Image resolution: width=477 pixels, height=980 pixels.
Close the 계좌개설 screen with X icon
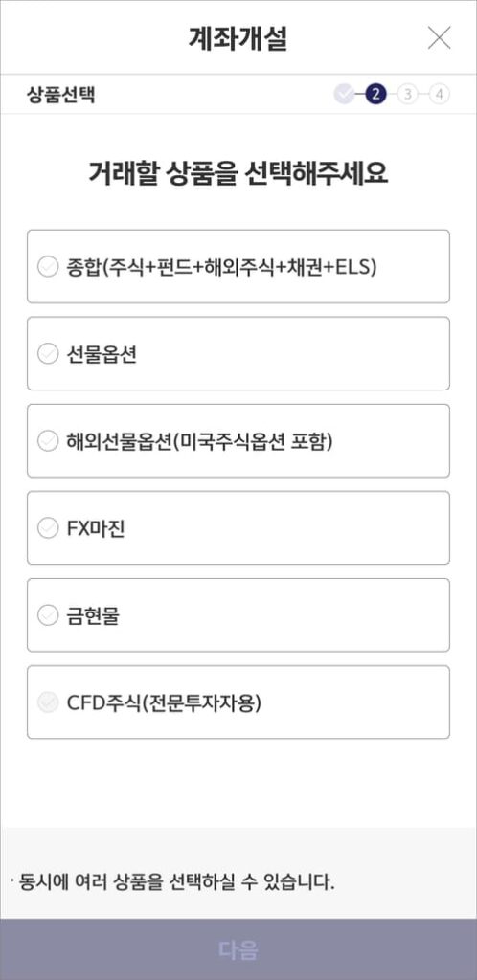439,38
